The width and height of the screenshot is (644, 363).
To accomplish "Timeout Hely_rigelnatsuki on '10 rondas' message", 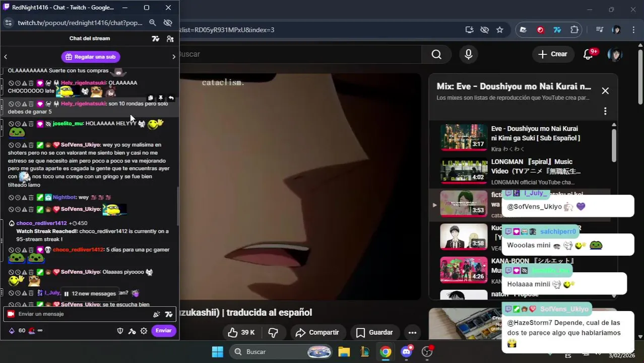I will tap(18, 104).
